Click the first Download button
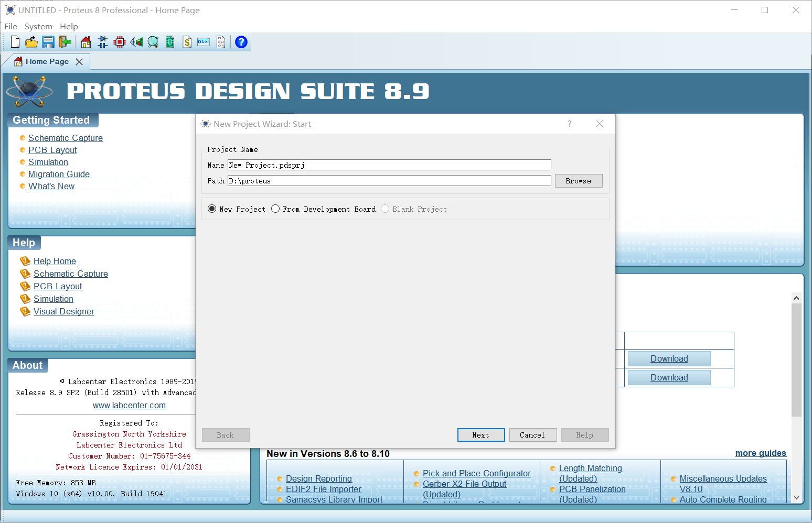Image resolution: width=812 pixels, height=523 pixels. [x=669, y=358]
